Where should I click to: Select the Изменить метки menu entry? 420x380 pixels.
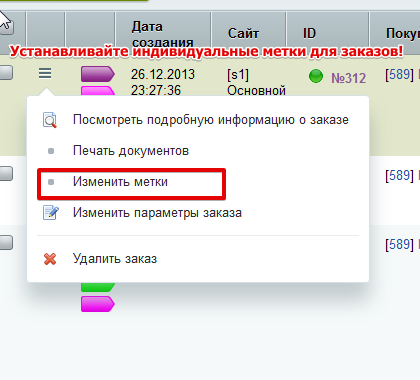(x=120, y=182)
